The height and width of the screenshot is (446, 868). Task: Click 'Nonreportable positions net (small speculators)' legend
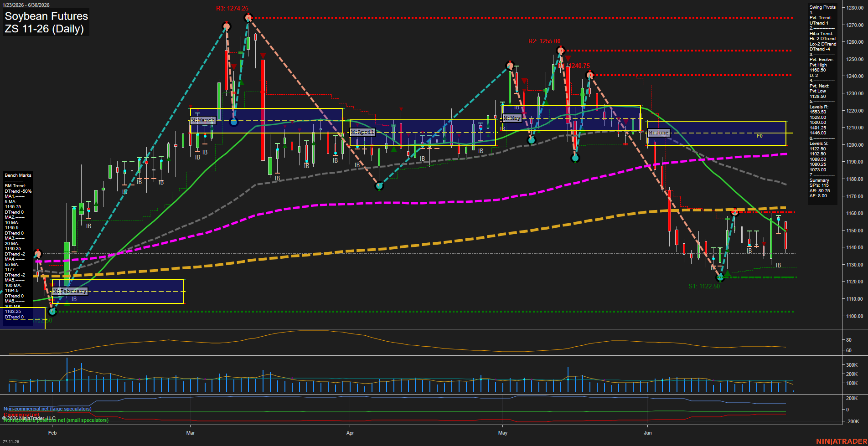(x=56, y=420)
